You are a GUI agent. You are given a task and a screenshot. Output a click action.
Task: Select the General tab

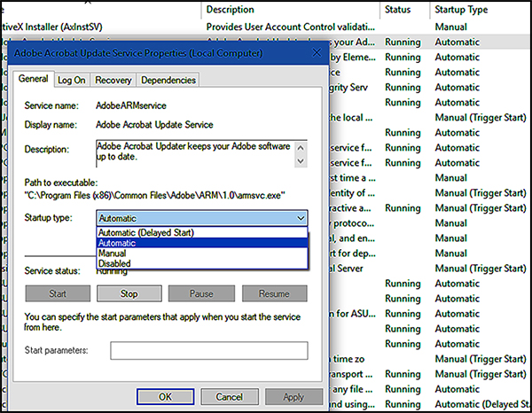(35, 79)
